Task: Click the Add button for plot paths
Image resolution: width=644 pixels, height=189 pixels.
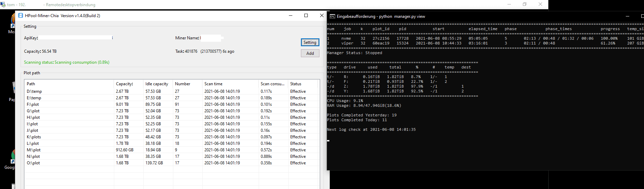Action: (x=310, y=53)
